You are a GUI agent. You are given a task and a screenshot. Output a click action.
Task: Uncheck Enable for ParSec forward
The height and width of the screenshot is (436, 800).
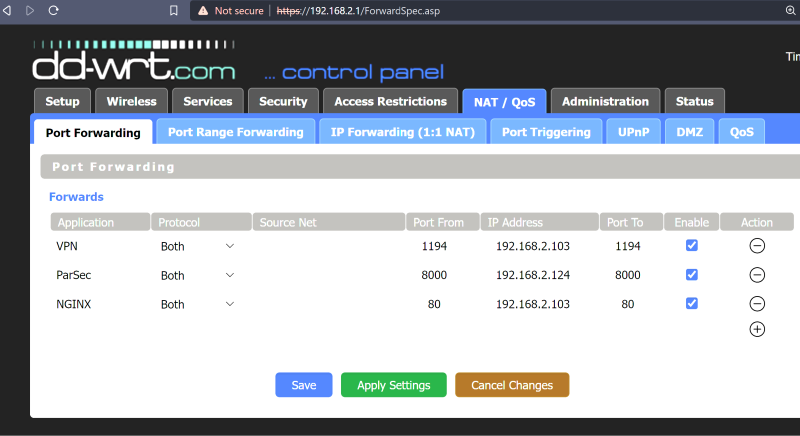coord(691,275)
